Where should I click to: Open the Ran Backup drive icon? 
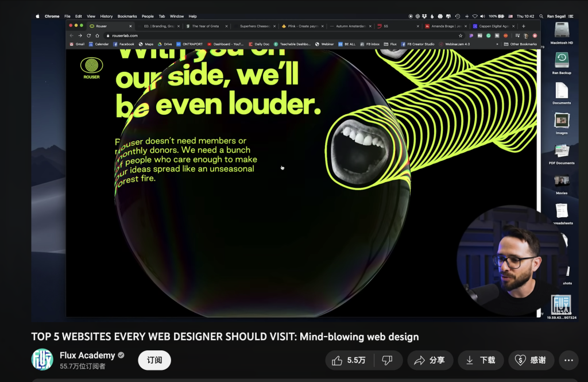pos(561,61)
